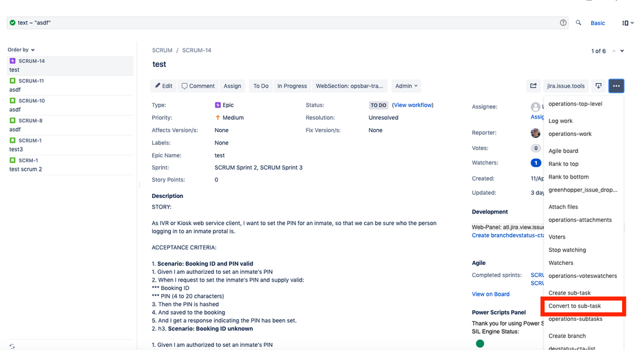The image size is (644, 350).
Task: Click the assignee avatar placeholder
Action: pyautogui.click(x=535, y=107)
